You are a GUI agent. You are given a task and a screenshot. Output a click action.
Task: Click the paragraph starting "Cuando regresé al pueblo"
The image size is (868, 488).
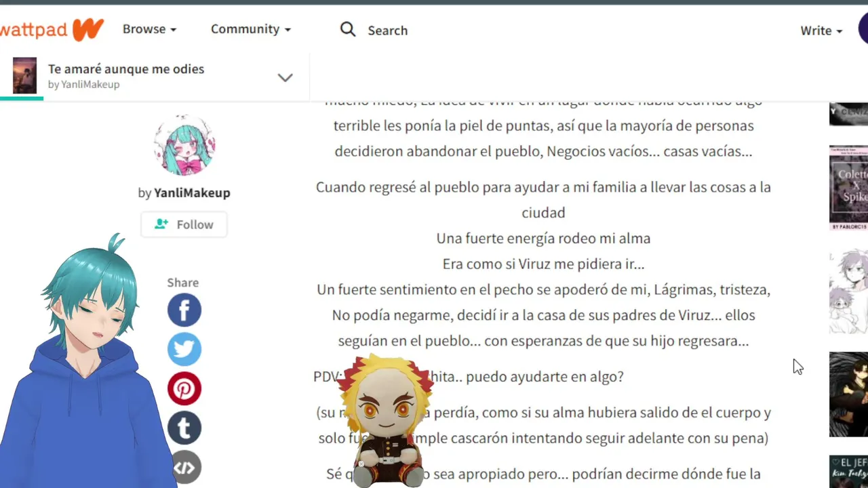click(x=543, y=200)
